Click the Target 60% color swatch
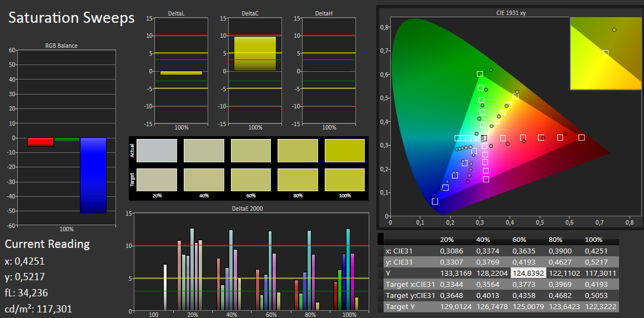Viewport: 644px width, 318px height. pos(251,180)
